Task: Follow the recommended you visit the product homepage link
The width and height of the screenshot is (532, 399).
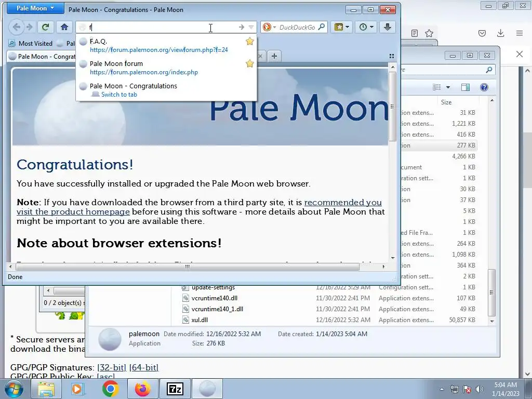Action: 199,207
